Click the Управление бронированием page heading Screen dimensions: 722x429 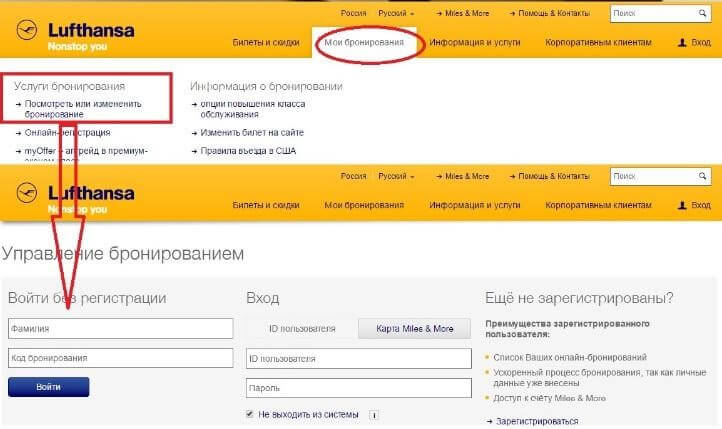click(x=123, y=254)
